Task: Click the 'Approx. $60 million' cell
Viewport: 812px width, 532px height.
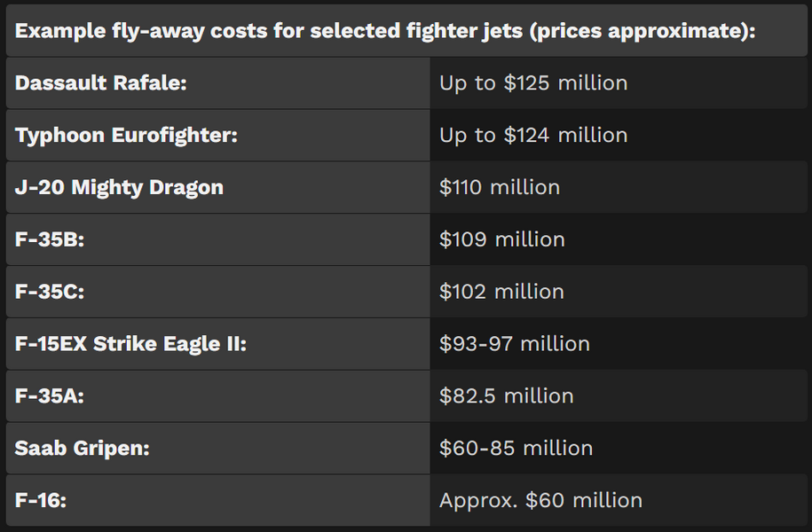Action: click(619, 500)
